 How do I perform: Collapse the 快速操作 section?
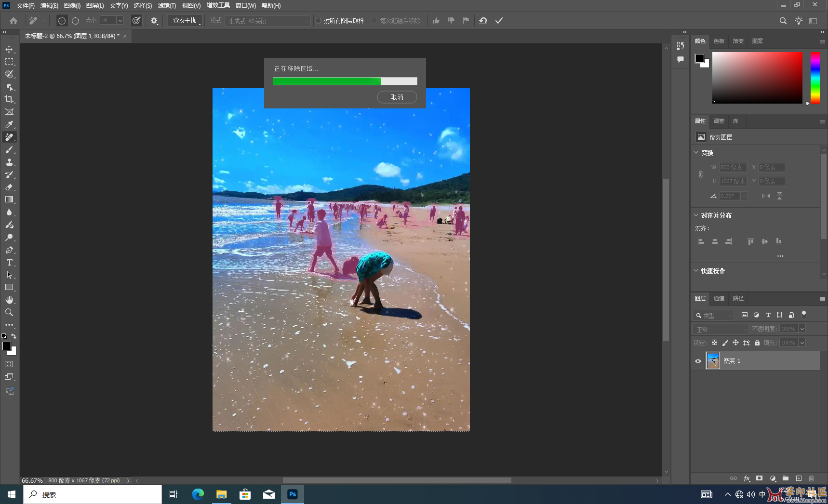[x=696, y=271]
